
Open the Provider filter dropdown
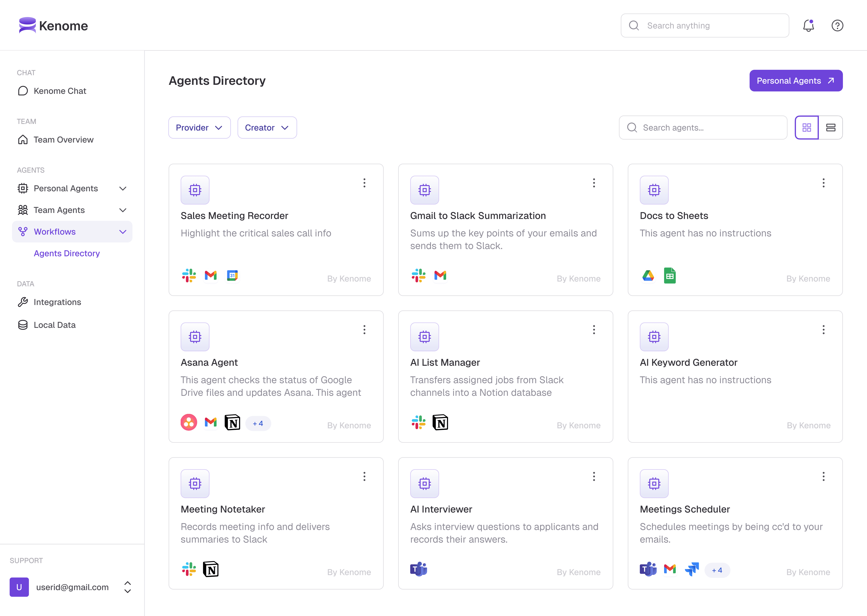tap(199, 128)
